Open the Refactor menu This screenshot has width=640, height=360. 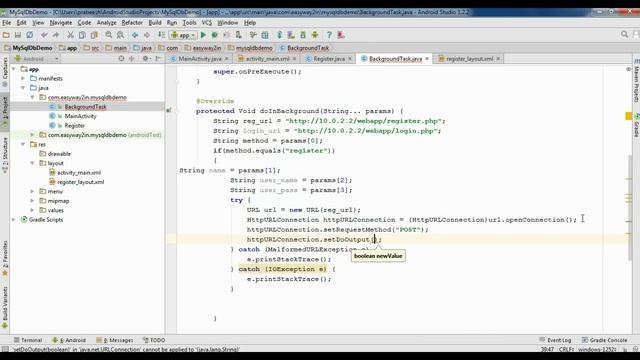click(x=132, y=23)
